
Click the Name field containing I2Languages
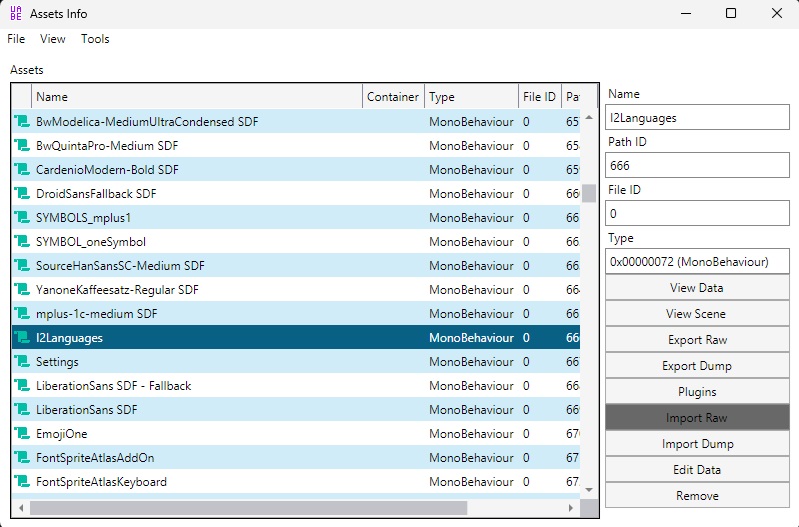pos(697,118)
